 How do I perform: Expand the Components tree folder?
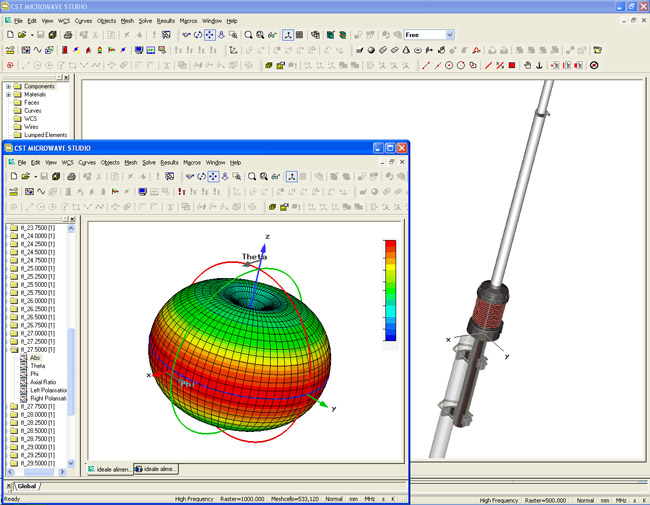(9, 87)
